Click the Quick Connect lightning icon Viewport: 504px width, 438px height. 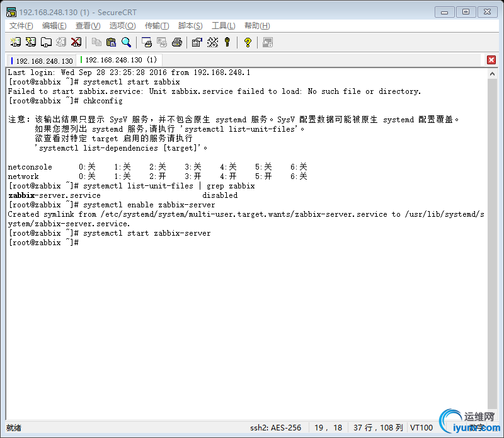pos(31,42)
